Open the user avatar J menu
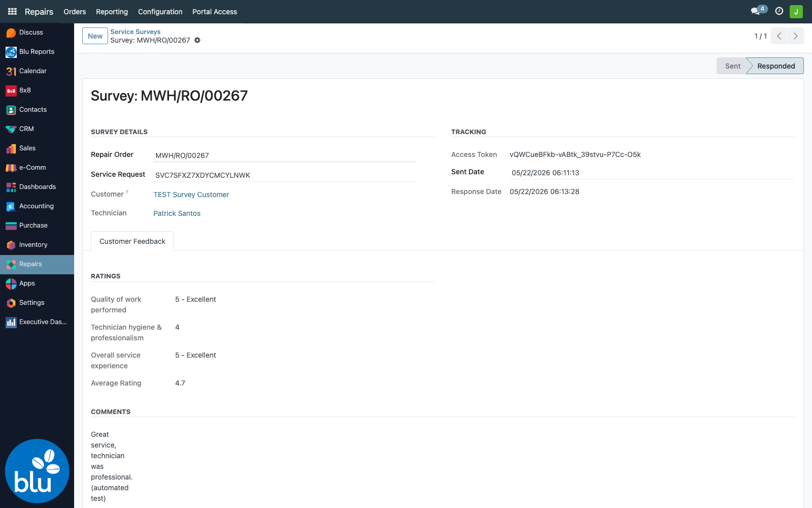 796,11
